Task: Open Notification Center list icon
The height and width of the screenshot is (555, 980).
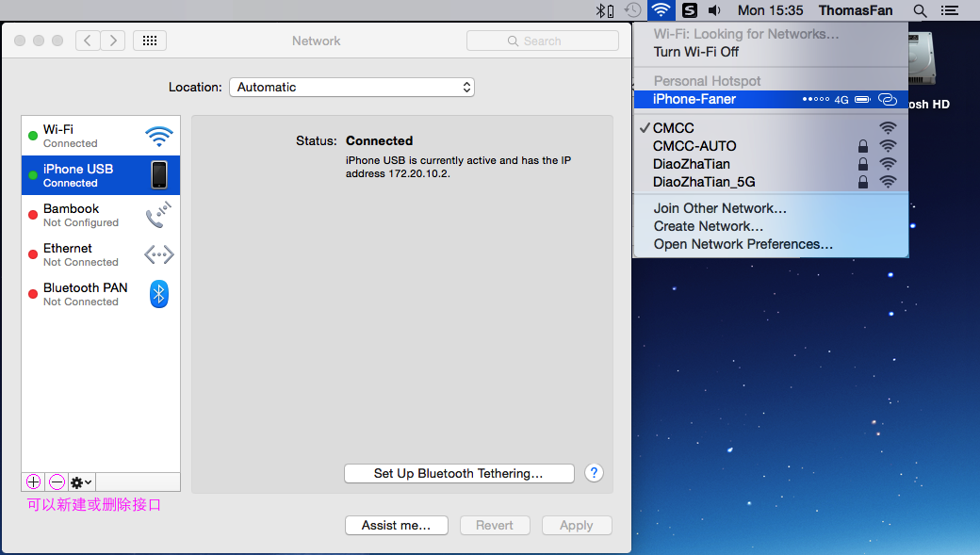Action: (950, 10)
